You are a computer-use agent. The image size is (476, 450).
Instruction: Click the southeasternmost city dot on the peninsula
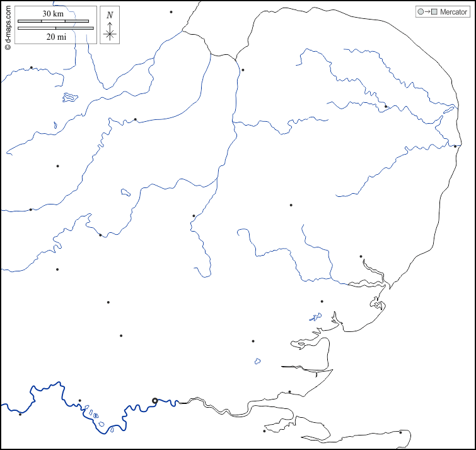400,432
